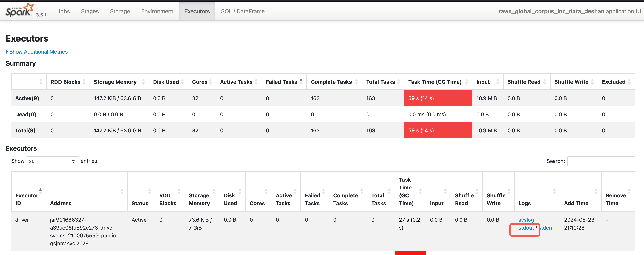Screen dimensions: 644x255
Task: Sort executors by Executor ID
Action: pyautogui.click(x=28, y=192)
